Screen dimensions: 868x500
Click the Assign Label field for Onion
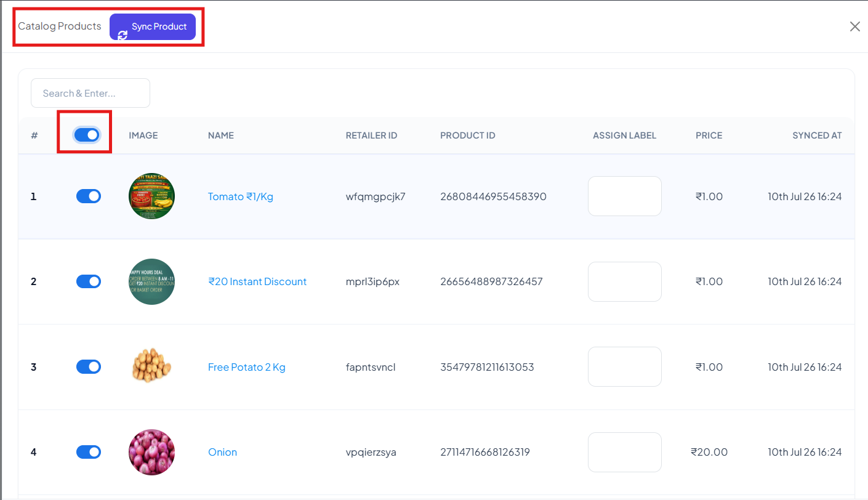pos(625,452)
